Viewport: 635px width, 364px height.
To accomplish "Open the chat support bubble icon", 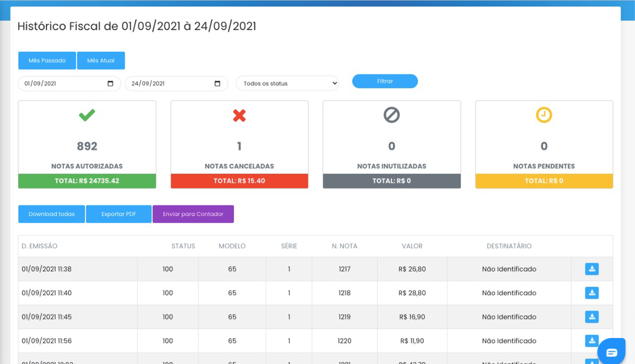I will [x=611, y=351].
